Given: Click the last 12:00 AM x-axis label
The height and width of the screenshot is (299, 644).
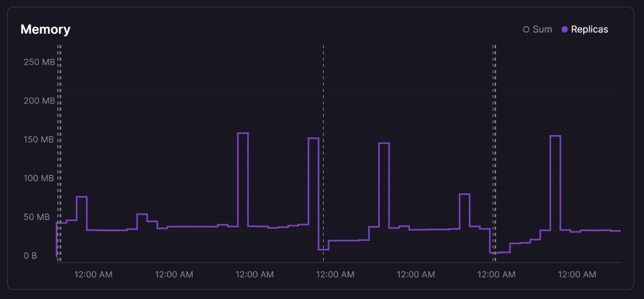Looking at the screenshot, I should click(577, 274).
